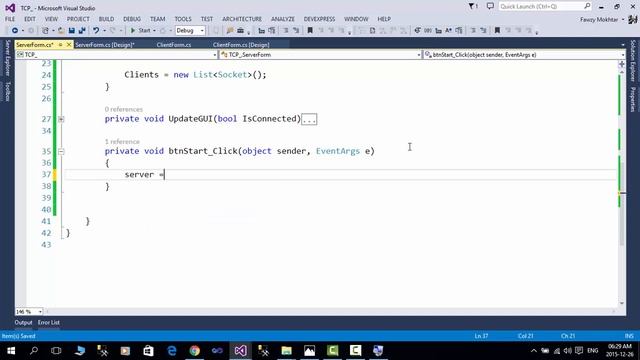Click the Windows Start button
Image resolution: width=640 pixels, height=360 pixels.
[x=11, y=351]
